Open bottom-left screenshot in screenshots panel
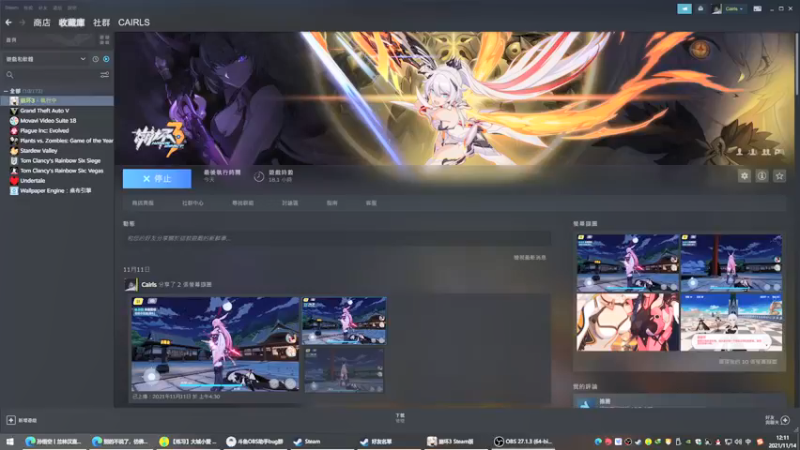 (628, 322)
